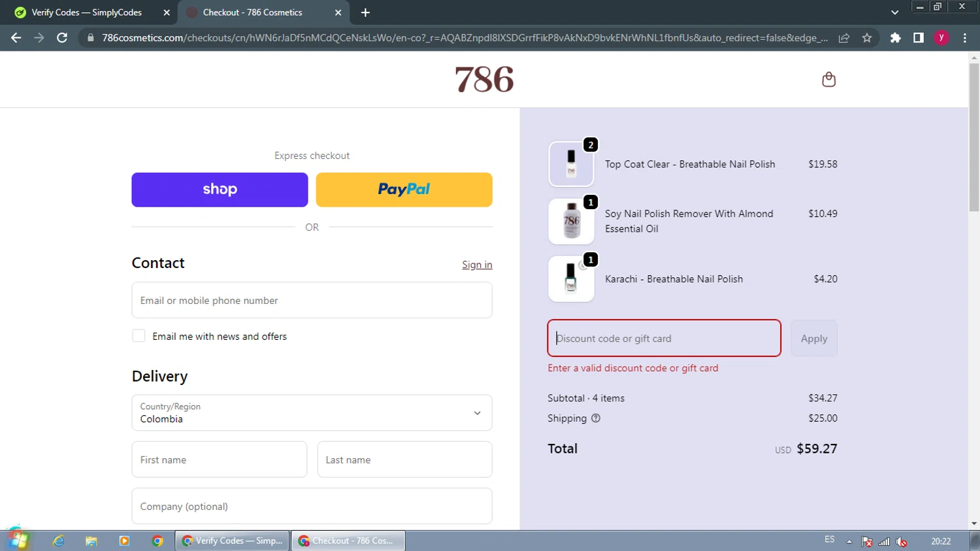Image resolution: width=980 pixels, height=551 pixels.
Task: Click Karachi Breathable Nail Polish thumbnail
Action: point(571,279)
